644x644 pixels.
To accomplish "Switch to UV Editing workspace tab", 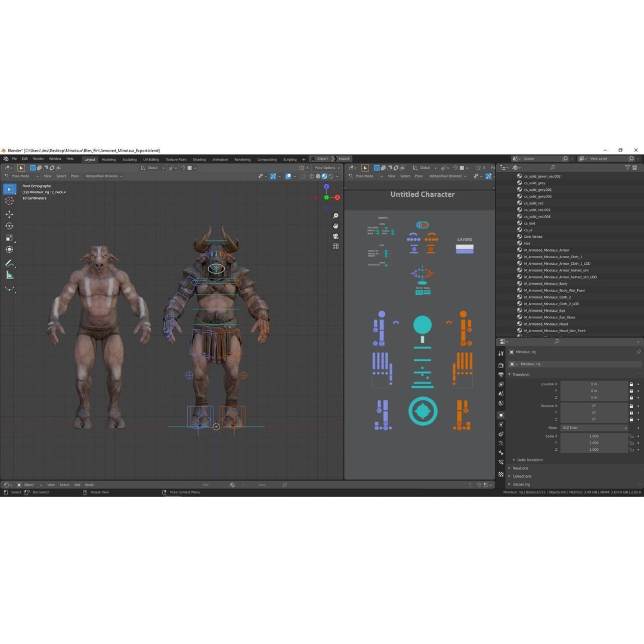I will [151, 159].
